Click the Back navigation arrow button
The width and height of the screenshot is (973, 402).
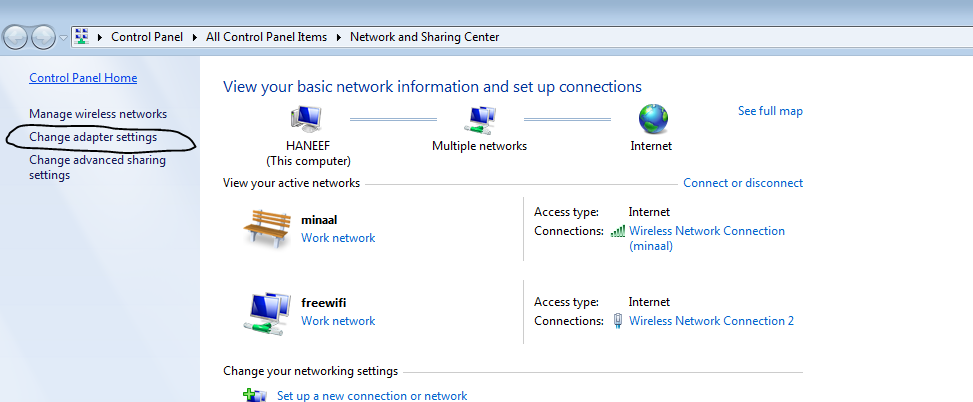[x=17, y=38]
